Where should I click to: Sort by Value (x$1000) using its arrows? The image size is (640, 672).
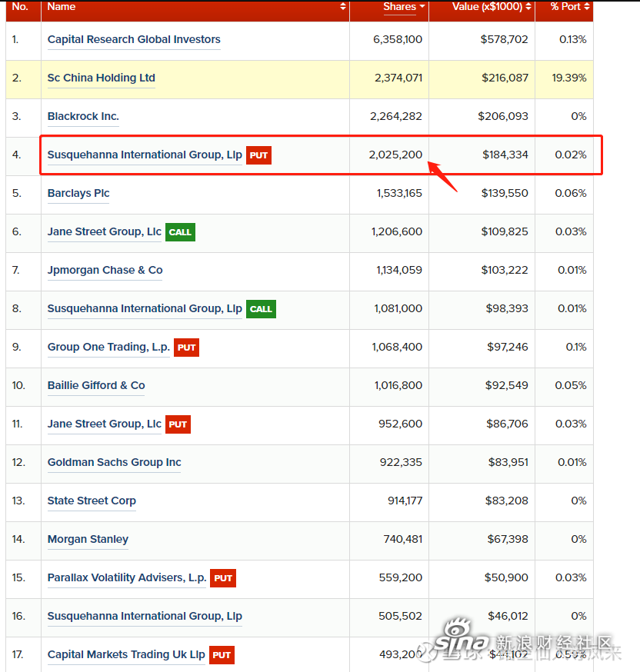pyautogui.click(x=528, y=6)
